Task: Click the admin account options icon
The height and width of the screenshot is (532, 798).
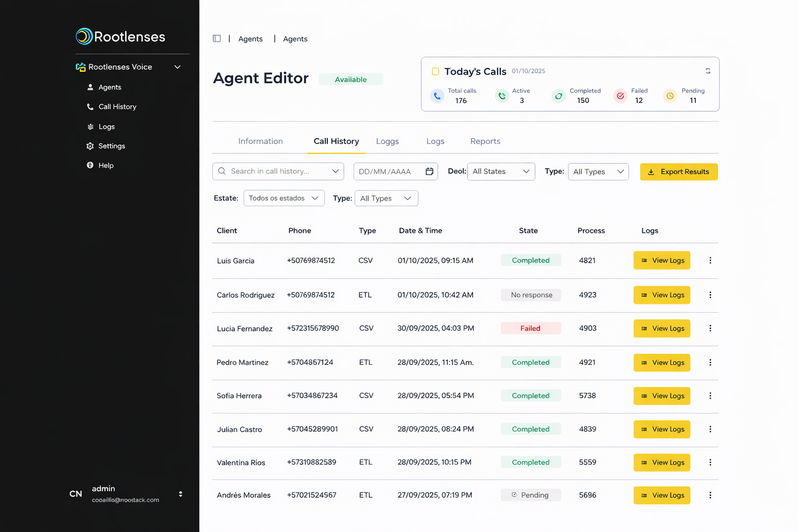Action: click(180, 494)
